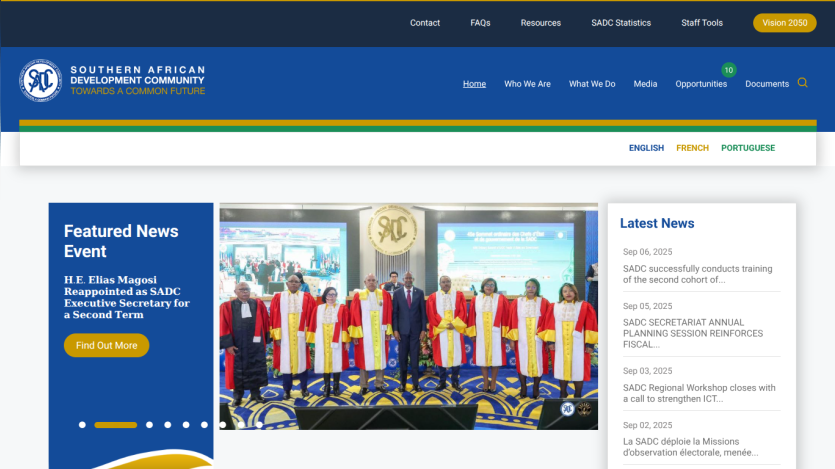Click the Sep 03, 2025 date
Image resolution: width=835 pixels, height=469 pixels.
pos(648,371)
